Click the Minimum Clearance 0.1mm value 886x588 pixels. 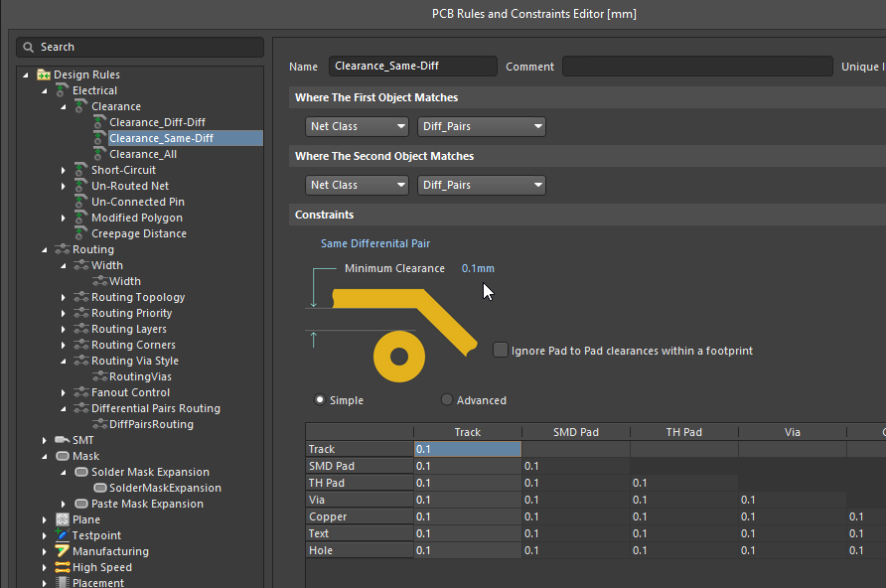click(478, 268)
